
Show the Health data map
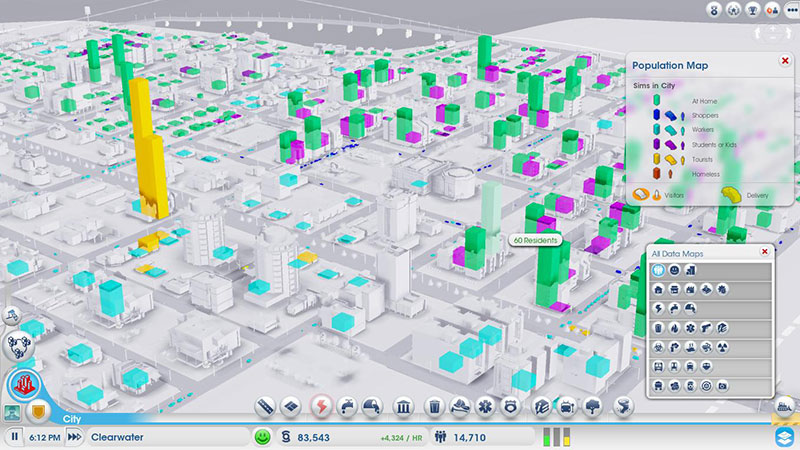tap(690, 328)
